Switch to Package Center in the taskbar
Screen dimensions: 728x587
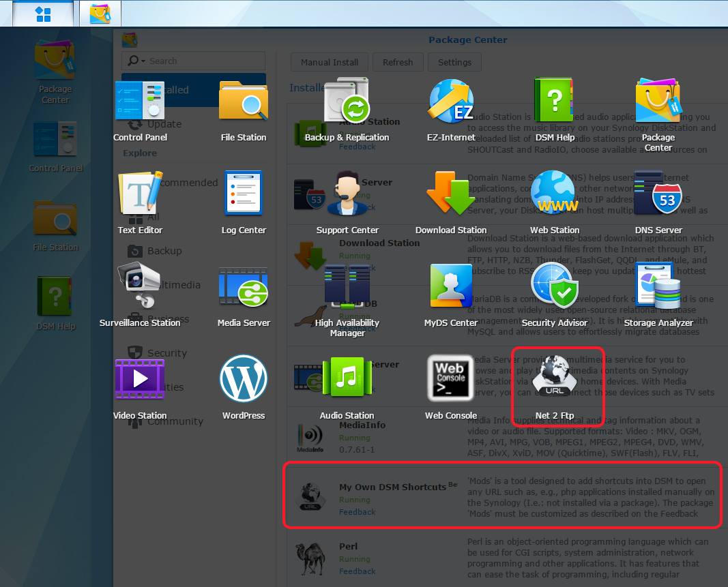[100, 14]
